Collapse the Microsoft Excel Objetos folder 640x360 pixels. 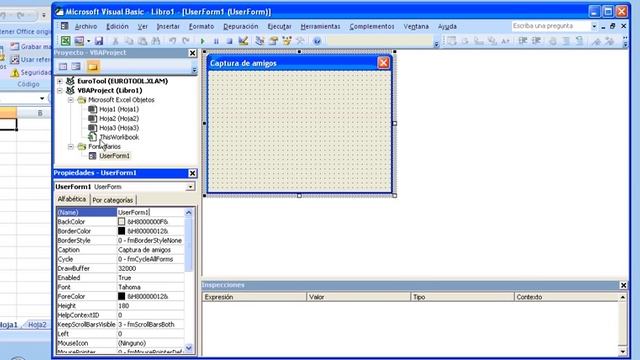click(71, 100)
